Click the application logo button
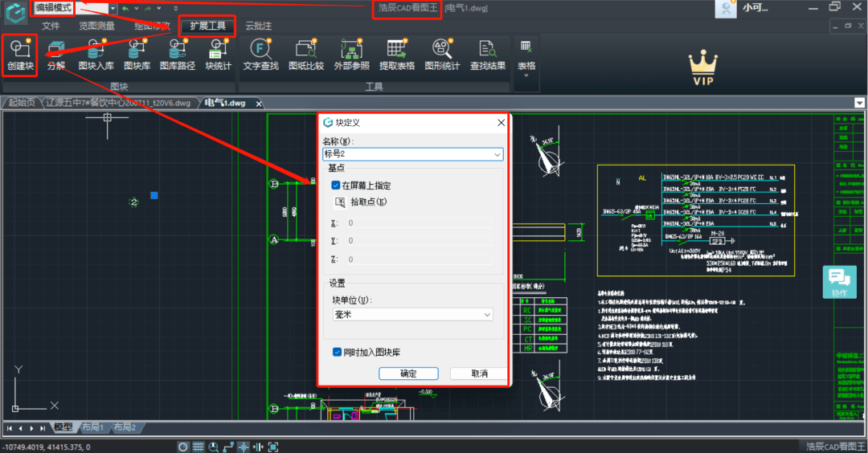Screen dimensions: 868x453 point(15,12)
